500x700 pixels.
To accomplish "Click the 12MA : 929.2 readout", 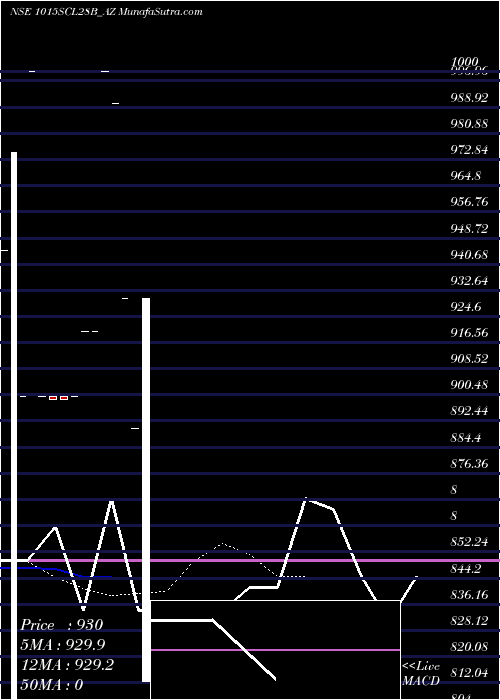I will click(x=67, y=665).
